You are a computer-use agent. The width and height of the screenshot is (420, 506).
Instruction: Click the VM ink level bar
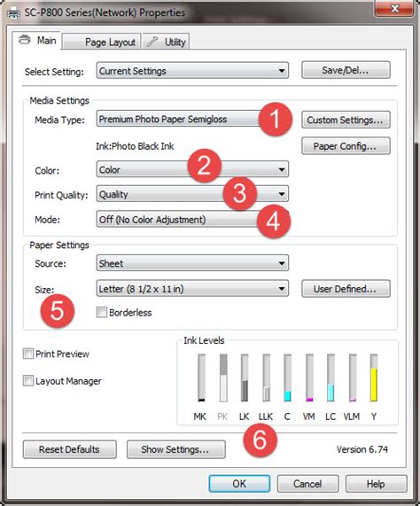(x=309, y=378)
